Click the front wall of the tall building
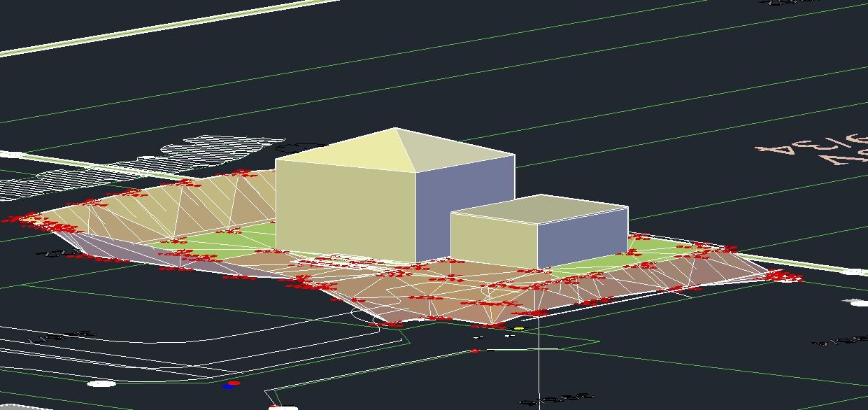 point(346,211)
